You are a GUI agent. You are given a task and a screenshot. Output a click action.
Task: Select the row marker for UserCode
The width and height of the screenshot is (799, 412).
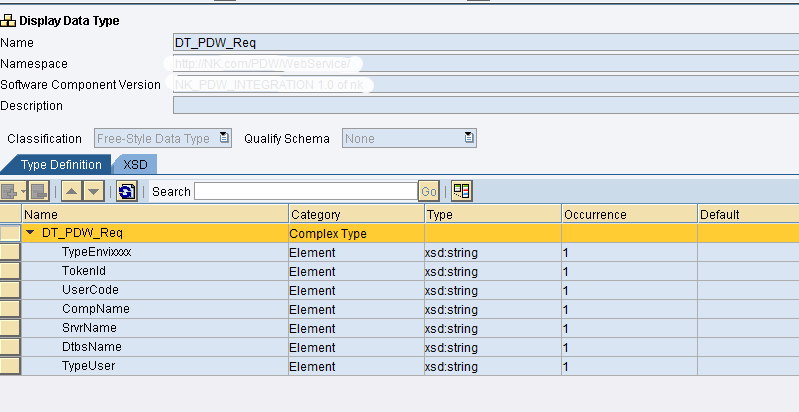click(11, 290)
